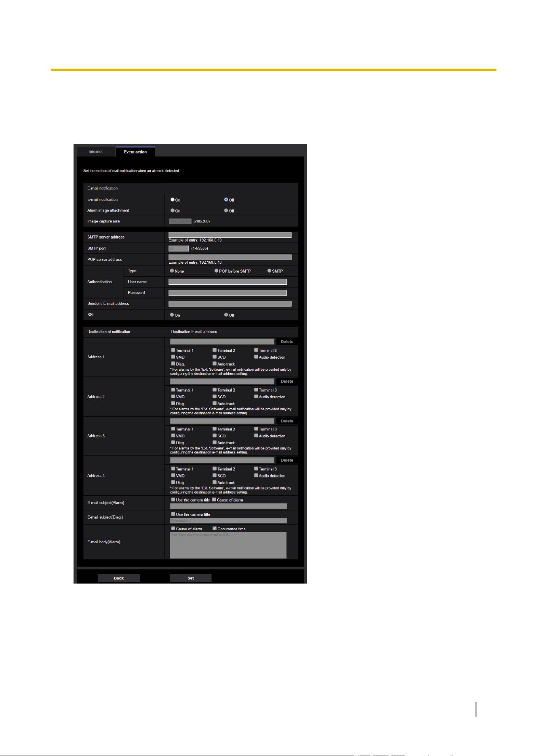This screenshot has height=756, width=535.
Task: Click Address 2 destination e-mail field
Action: point(222,381)
